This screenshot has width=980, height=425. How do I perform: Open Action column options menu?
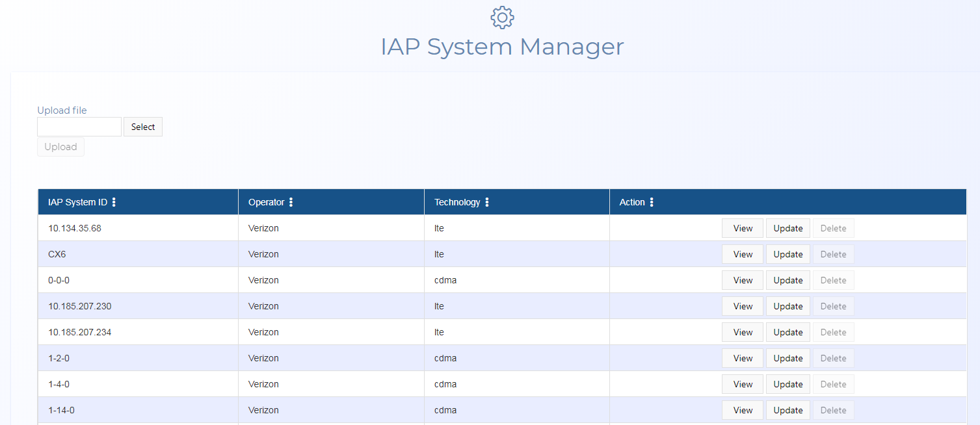pos(651,202)
